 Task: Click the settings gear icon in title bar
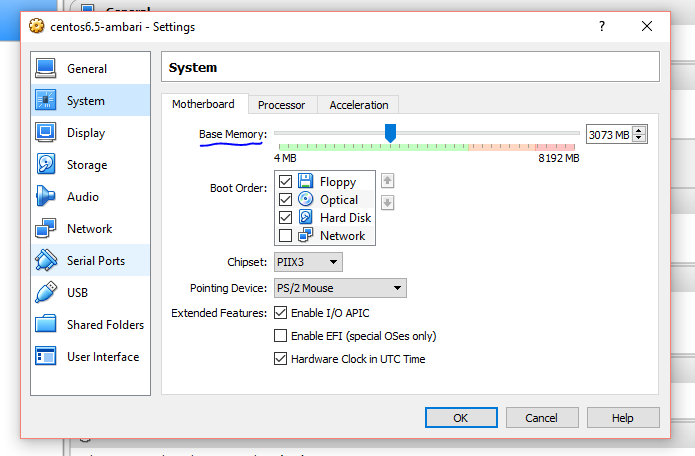point(36,26)
